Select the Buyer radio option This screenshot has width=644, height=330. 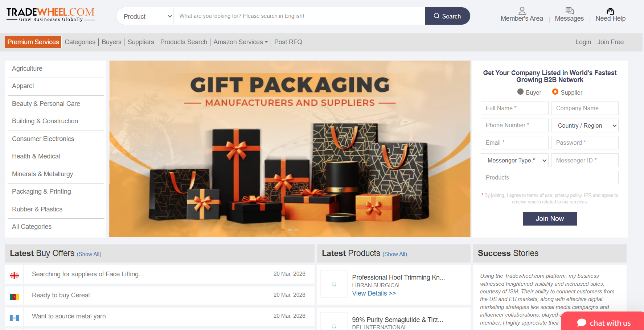pos(520,92)
